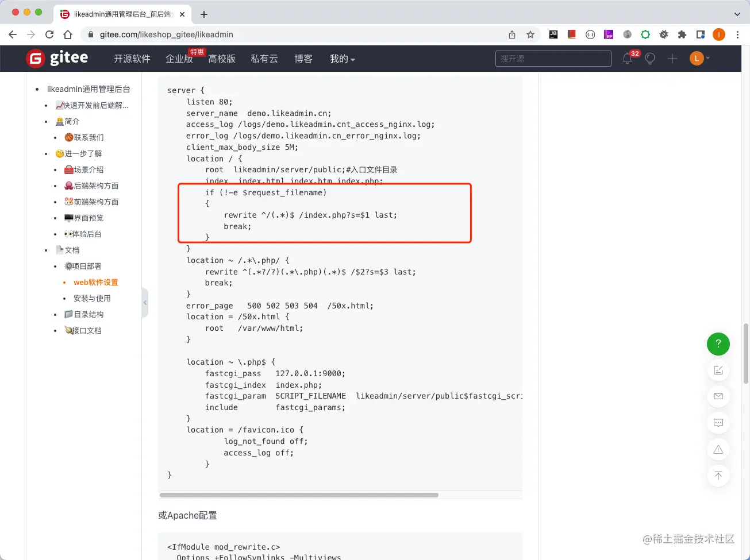Open 安装与使用 in sidebar

(x=92, y=298)
